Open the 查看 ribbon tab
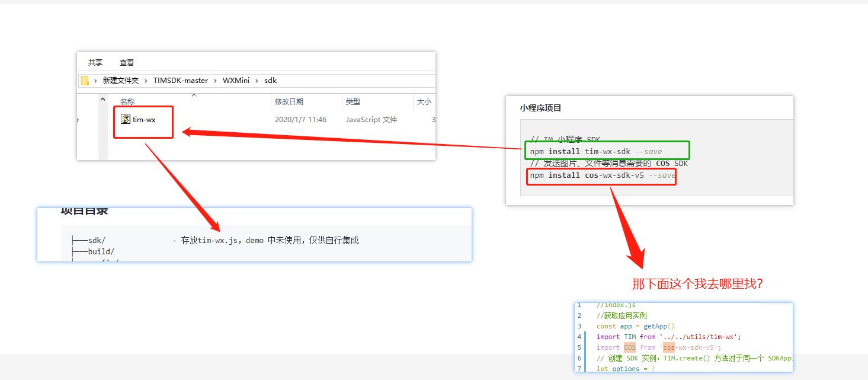The height and width of the screenshot is (380, 868). pyautogui.click(x=127, y=62)
